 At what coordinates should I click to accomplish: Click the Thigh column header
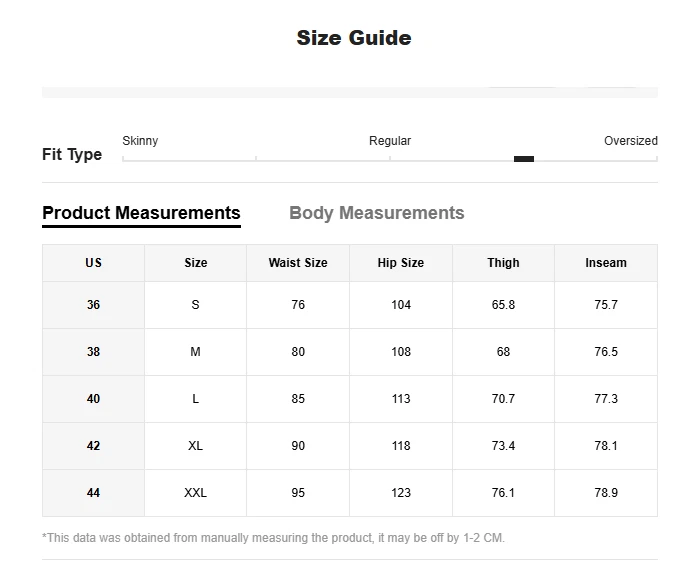(503, 263)
